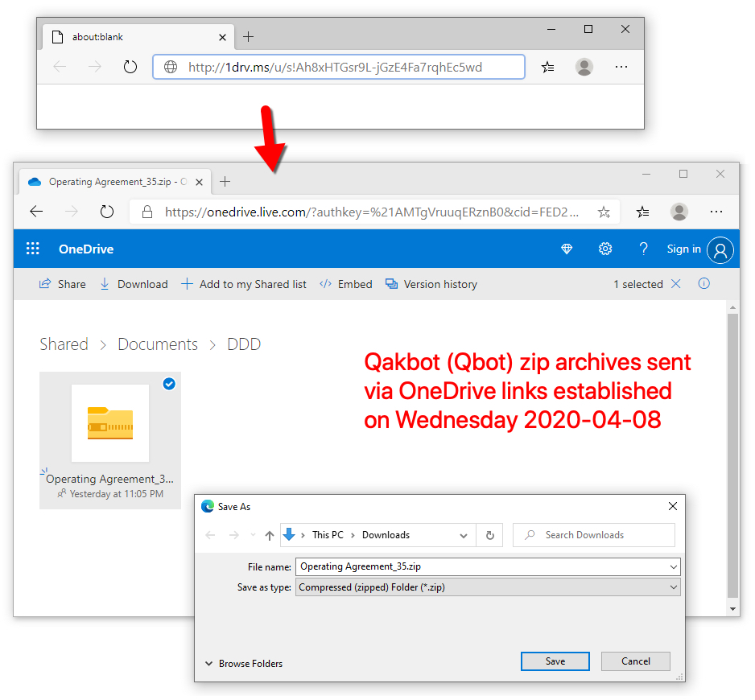Viewport: 755px width, 700px height.
Task: Open Version history
Action: [x=431, y=284]
